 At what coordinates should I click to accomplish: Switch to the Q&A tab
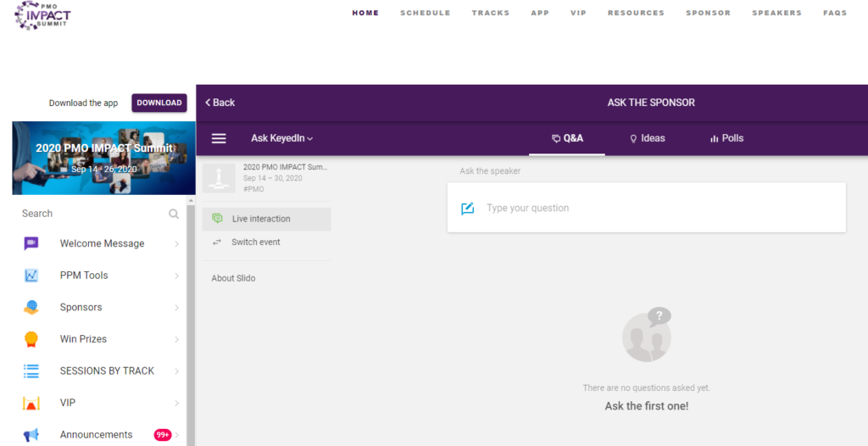pos(567,138)
